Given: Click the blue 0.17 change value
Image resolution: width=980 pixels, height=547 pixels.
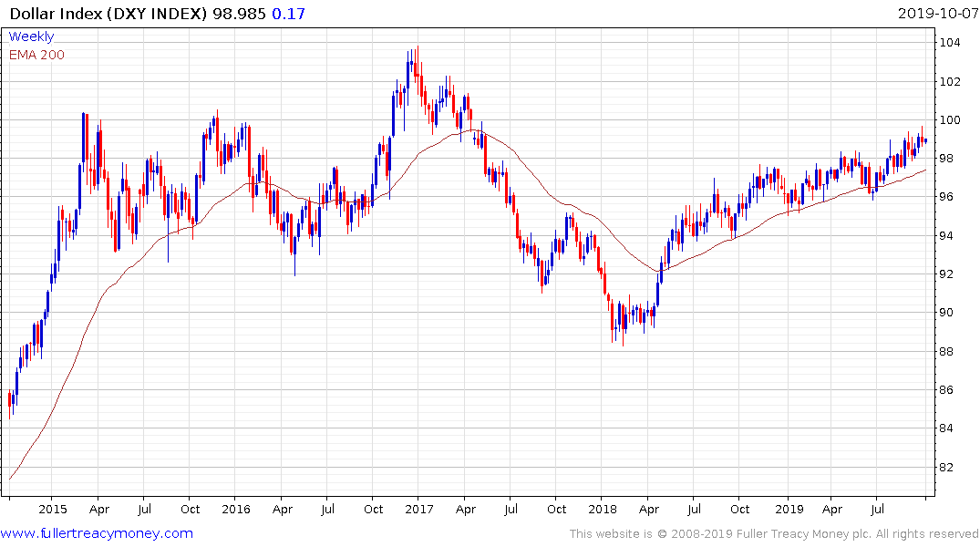Looking at the screenshot, I should (288, 14).
